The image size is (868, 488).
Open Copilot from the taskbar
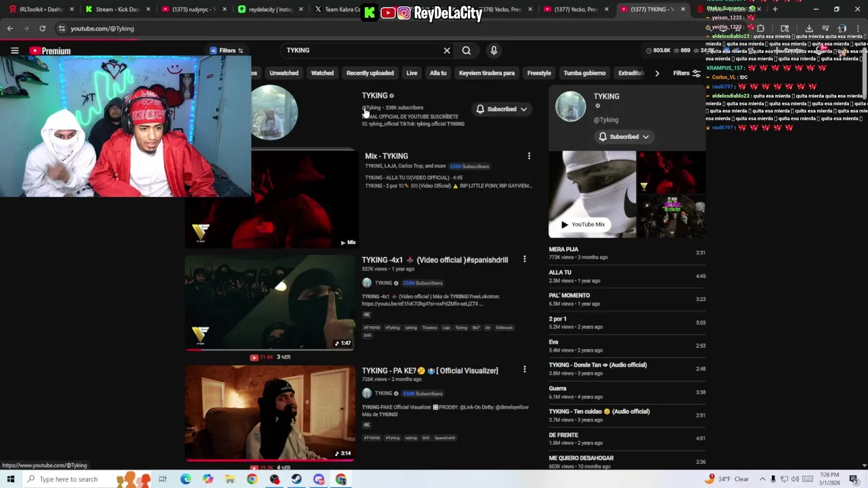[208, 479]
